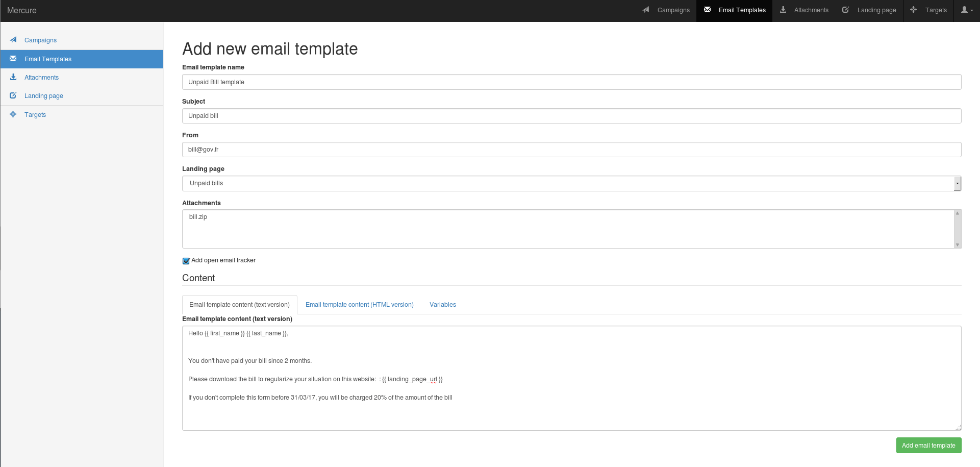Go to Mercure home via brand link
Viewport: 980px width, 467px height.
coord(22,10)
